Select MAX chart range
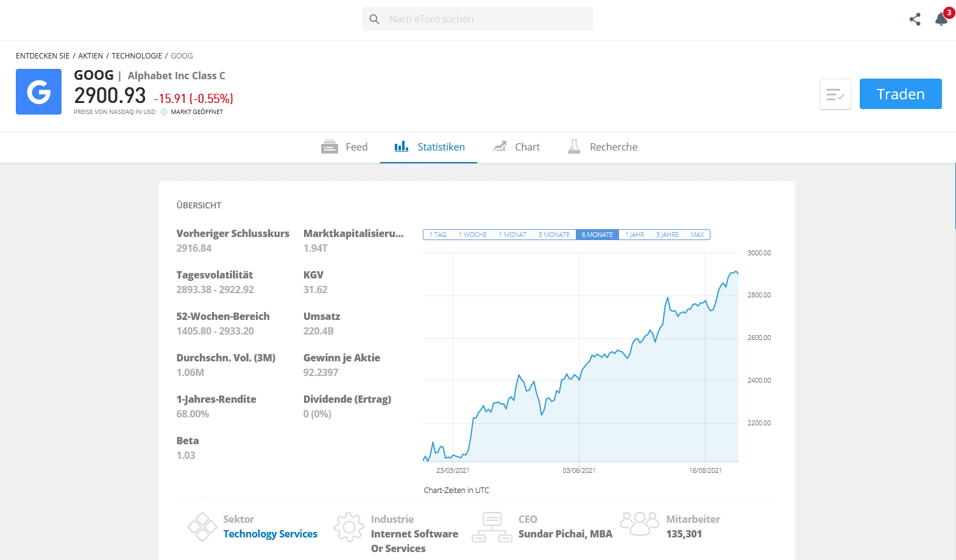The height and width of the screenshot is (560, 956). tap(697, 235)
